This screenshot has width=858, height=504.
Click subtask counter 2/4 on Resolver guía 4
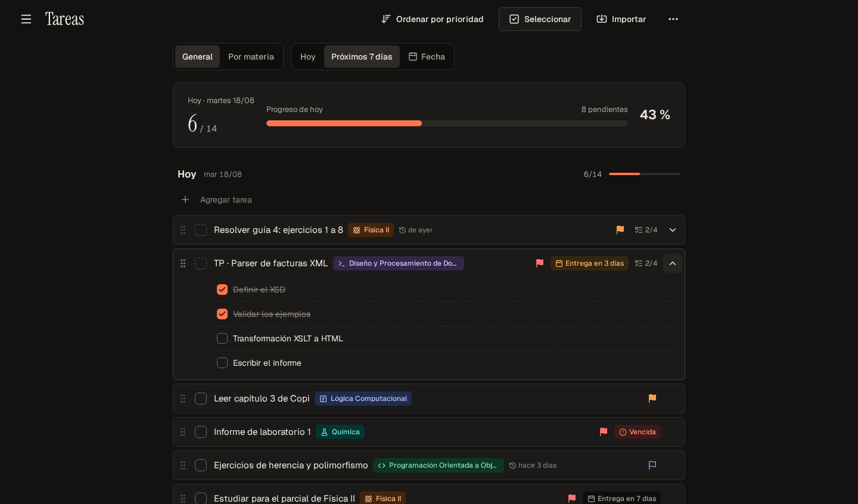(x=646, y=230)
